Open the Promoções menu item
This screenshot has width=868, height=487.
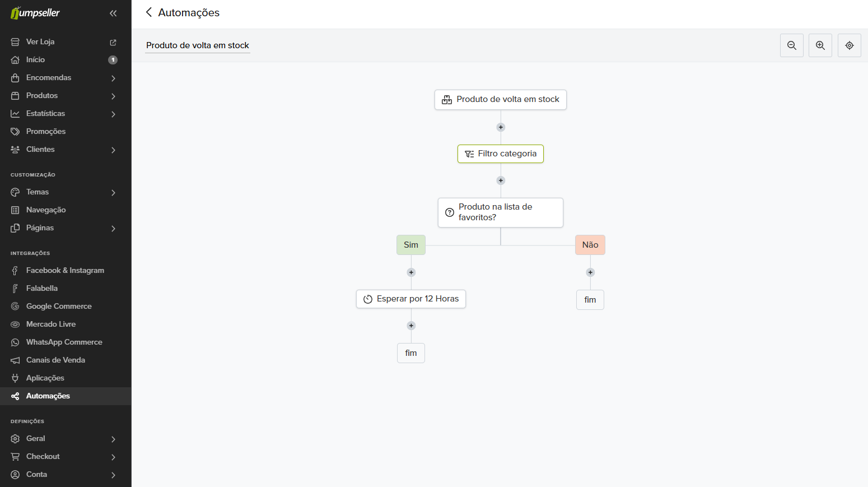[x=46, y=131]
